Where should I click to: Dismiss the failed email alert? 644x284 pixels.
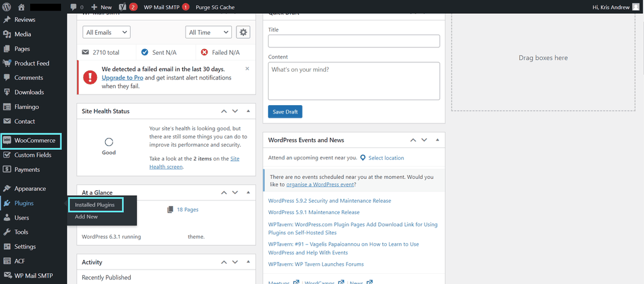(247, 68)
